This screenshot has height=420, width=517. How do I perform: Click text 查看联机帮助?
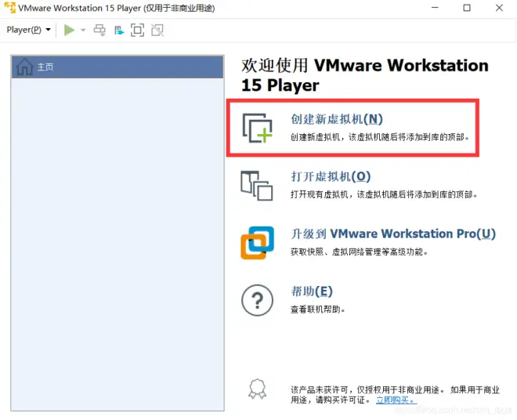(317, 310)
